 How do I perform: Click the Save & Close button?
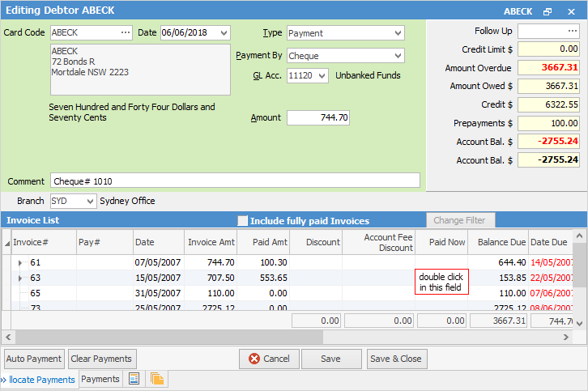click(396, 359)
